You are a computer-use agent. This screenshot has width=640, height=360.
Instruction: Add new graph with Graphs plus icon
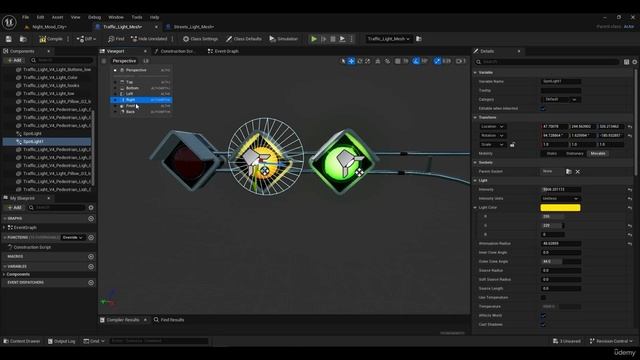(91, 219)
